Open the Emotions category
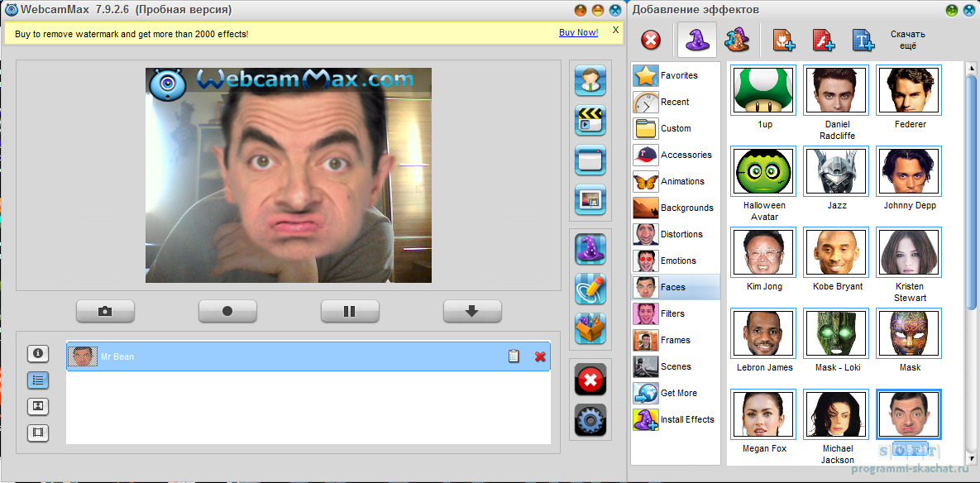Image resolution: width=980 pixels, height=483 pixels. [x=676, y=261]
